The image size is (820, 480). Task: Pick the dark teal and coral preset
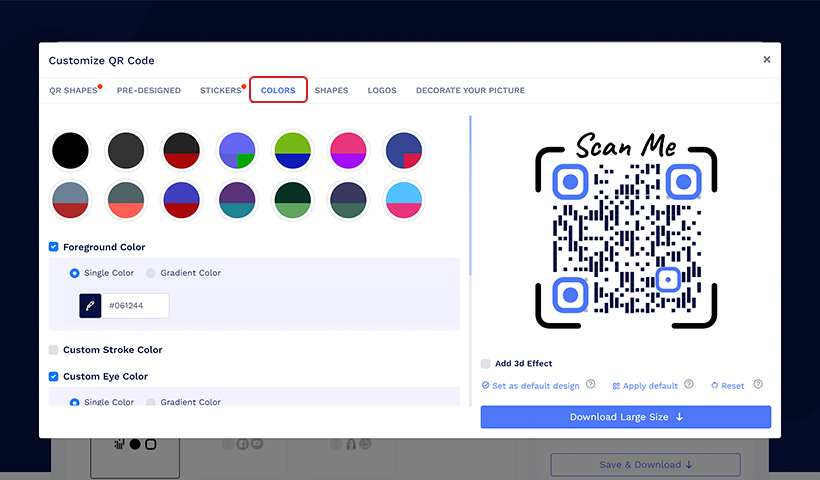(x=126, y=200)
